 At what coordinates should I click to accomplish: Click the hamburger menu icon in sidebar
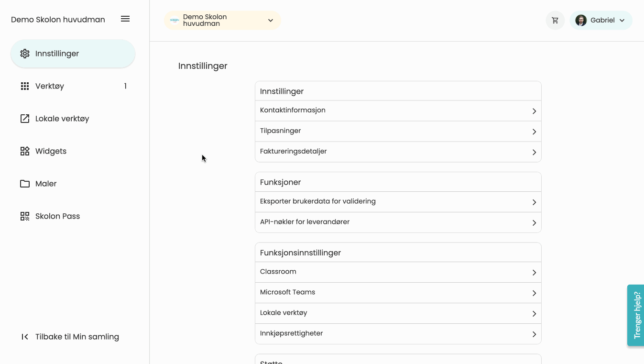[x=125, y=19]
